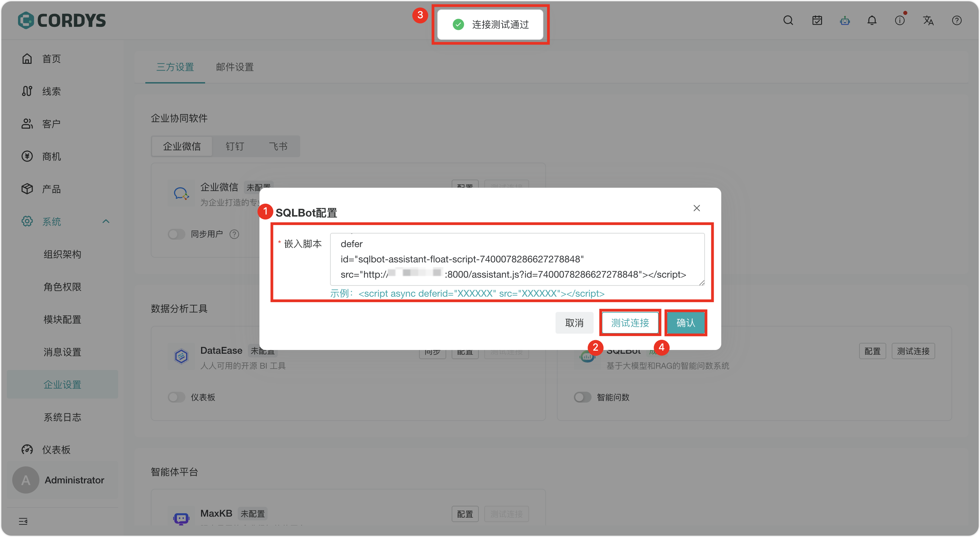Turn on the DataEase 仪表板 toggle

coord(176,397)
